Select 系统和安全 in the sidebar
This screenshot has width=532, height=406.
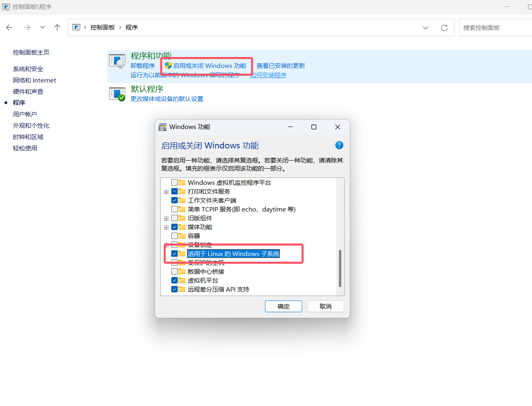click(x=28, y=69)
